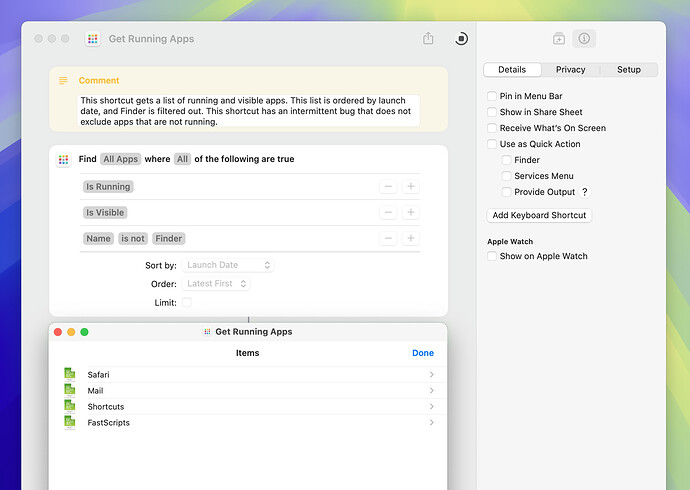Click the green zoom button of result window
This screenshot has width=690, height=490.
point(84,332)
